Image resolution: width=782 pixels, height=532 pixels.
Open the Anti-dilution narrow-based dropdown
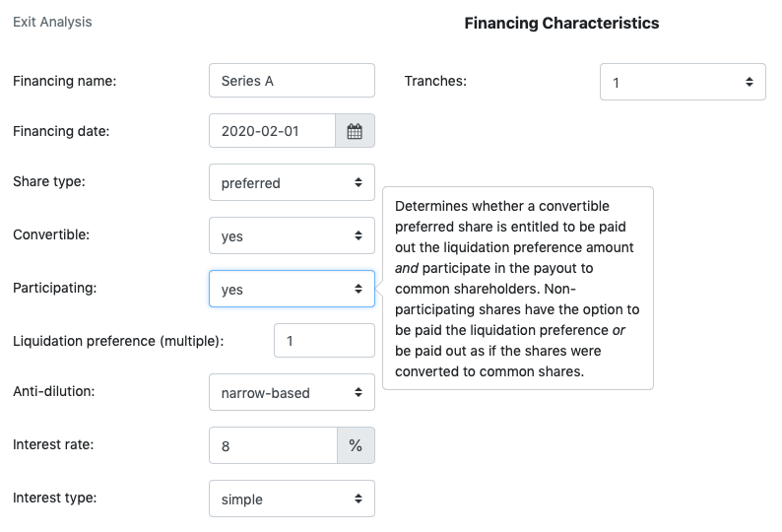pos(292,392)
